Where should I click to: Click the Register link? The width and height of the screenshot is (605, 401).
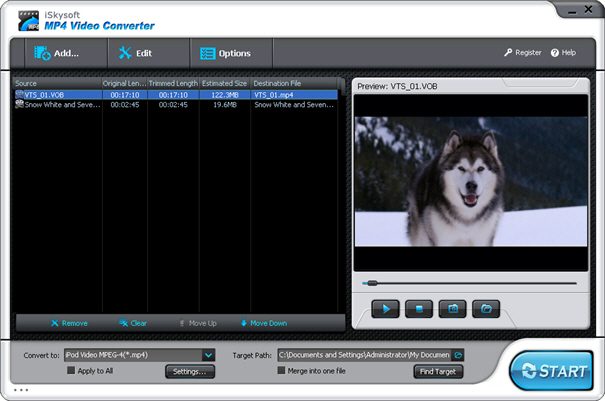pyautogui.click(x=523, y=52)
